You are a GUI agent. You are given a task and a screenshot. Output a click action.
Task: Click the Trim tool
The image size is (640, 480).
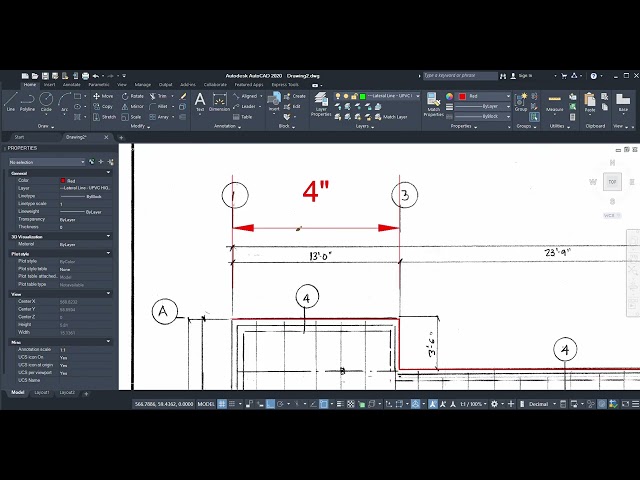[x=158, y=96]
